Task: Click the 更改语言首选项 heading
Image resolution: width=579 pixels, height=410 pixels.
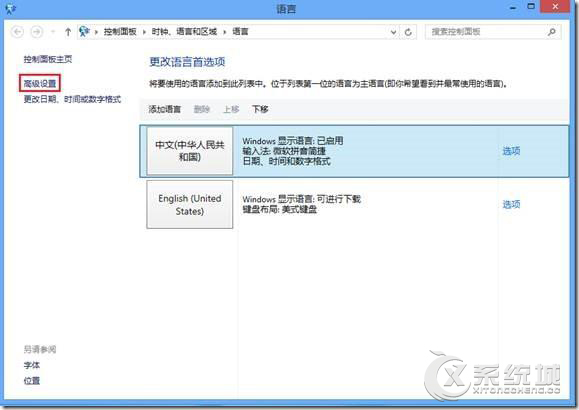Action: click(187, 62)
